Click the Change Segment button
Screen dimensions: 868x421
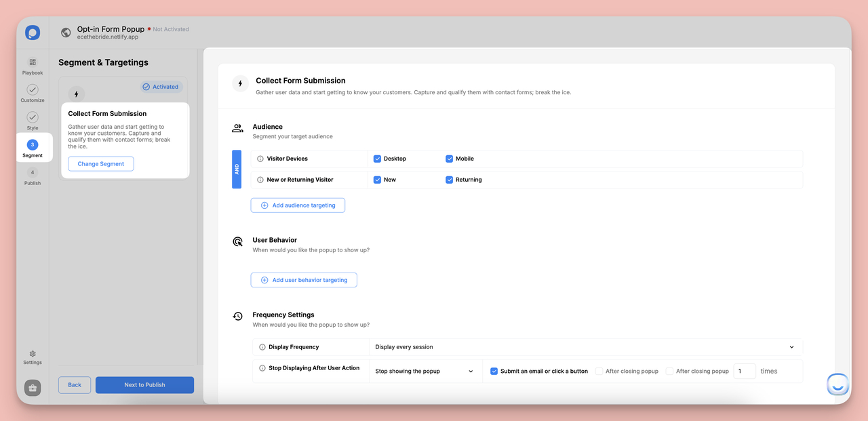click(x=100, y=163)
